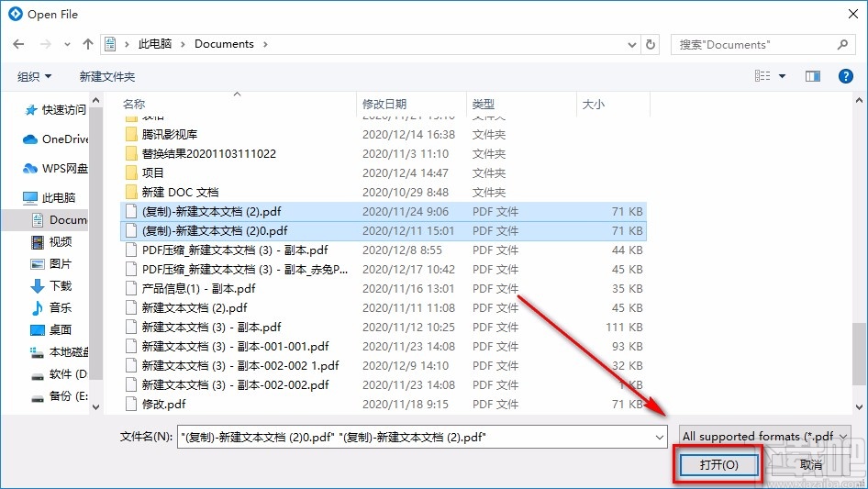Click 新建文件夹 button
Image resolution: width=868 pixels, height=489 pixels.
(106, 76)
